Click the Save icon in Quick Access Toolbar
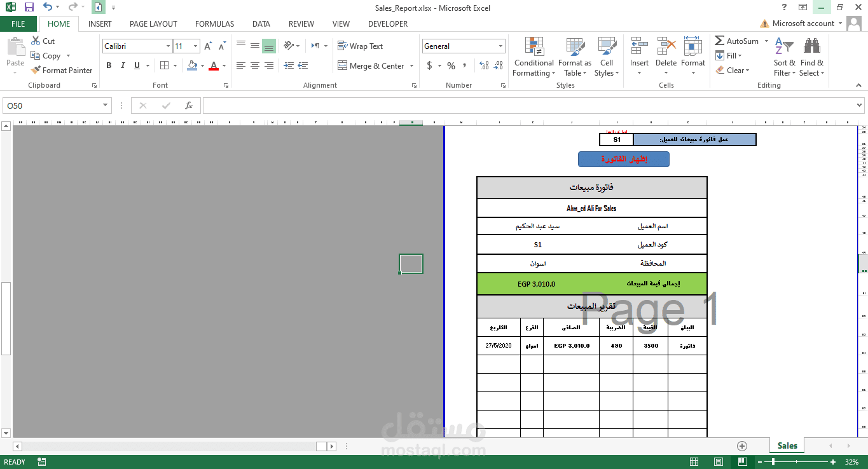Screen dimensions: 868x469 coord(29,8)
